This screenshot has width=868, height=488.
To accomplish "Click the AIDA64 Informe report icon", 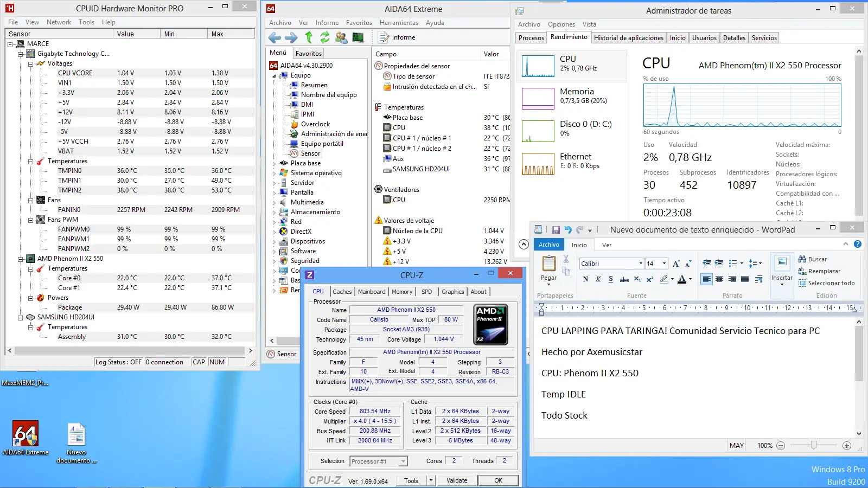I will (384, 37).
